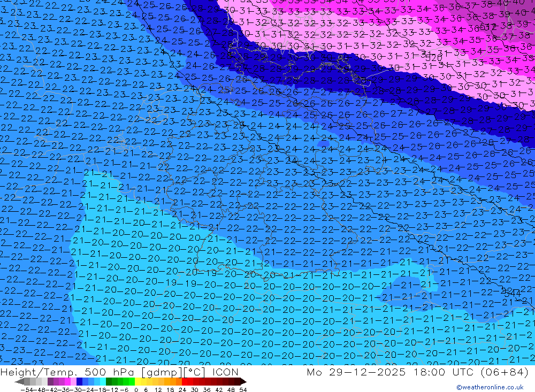The image size is (535, 392).
Task: Click the '512' height contour label
Action: pyautogui.click(x=488, y=26)
